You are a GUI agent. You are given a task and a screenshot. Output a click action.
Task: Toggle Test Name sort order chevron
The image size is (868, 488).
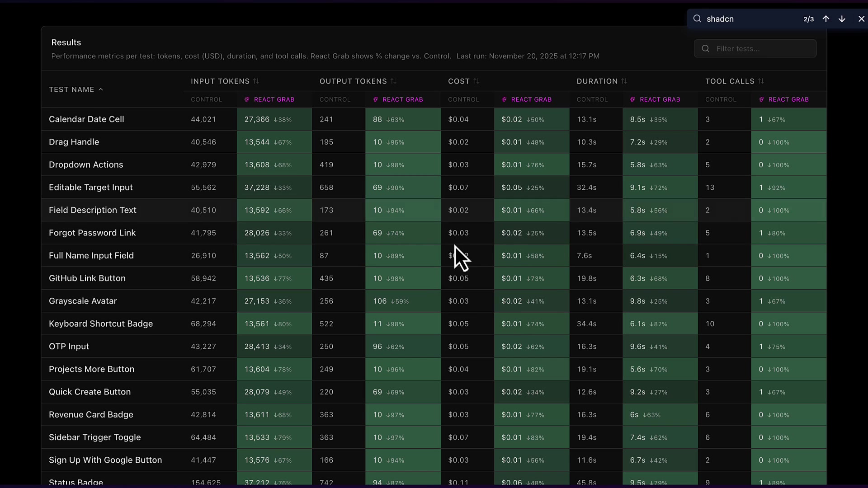(101, 89)
